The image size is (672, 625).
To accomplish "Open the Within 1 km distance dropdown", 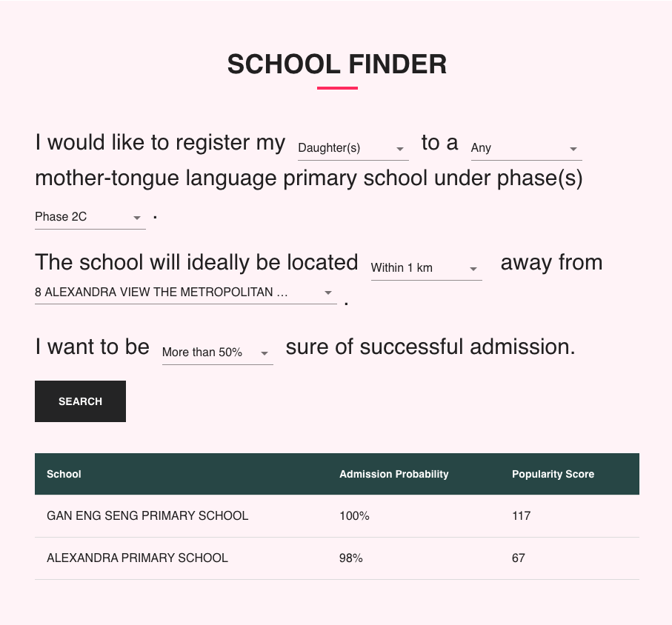I will (427, 268).
